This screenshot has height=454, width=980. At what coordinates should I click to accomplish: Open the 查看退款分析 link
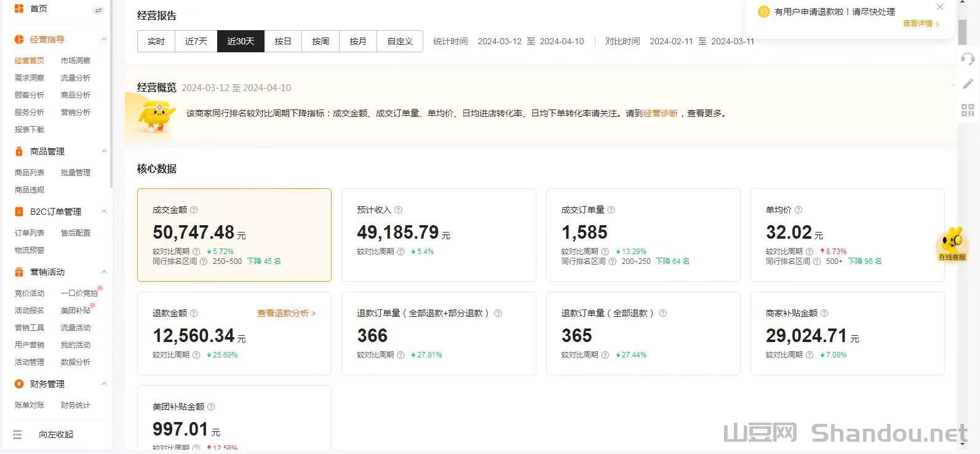click(x=286, y=313)
